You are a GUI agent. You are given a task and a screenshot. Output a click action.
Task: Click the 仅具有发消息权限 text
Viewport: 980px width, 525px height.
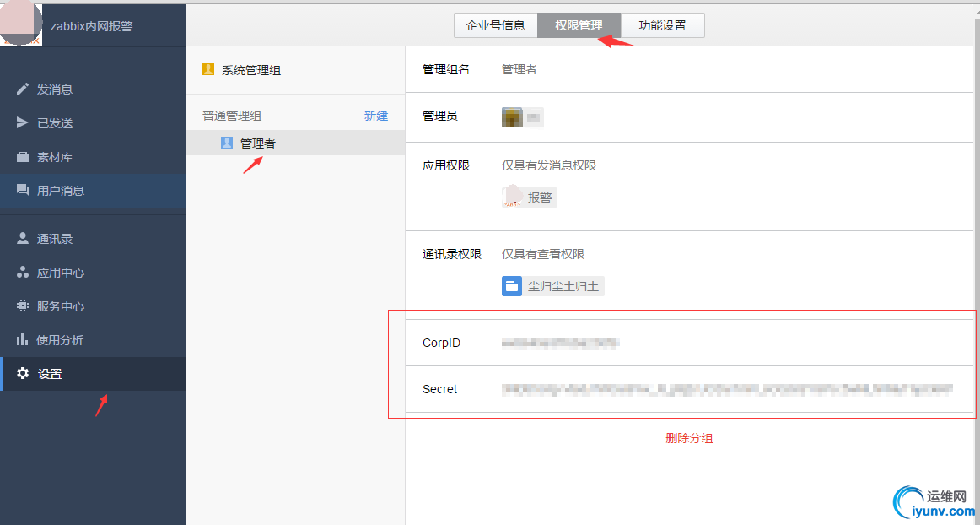coord(549,165)
